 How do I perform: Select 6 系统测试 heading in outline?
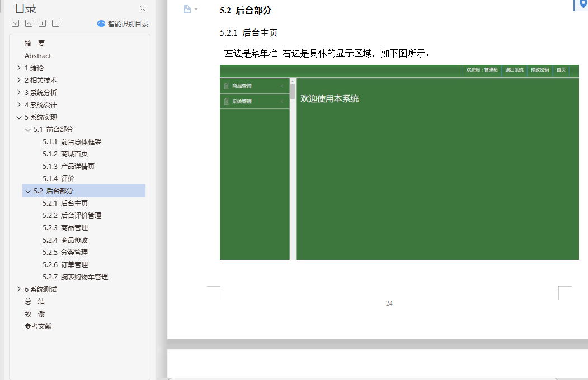click(x=41, y=289)
